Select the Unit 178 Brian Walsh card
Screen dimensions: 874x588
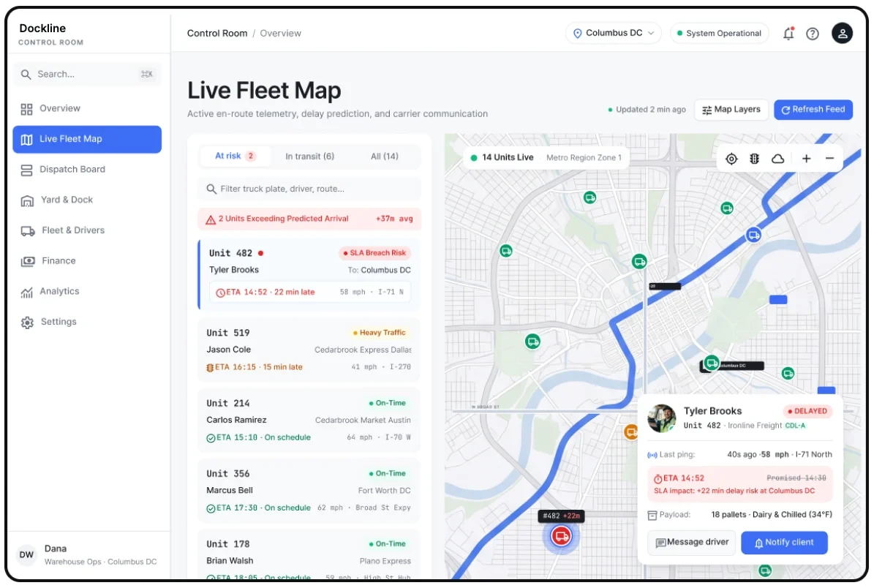click(309, 554)
